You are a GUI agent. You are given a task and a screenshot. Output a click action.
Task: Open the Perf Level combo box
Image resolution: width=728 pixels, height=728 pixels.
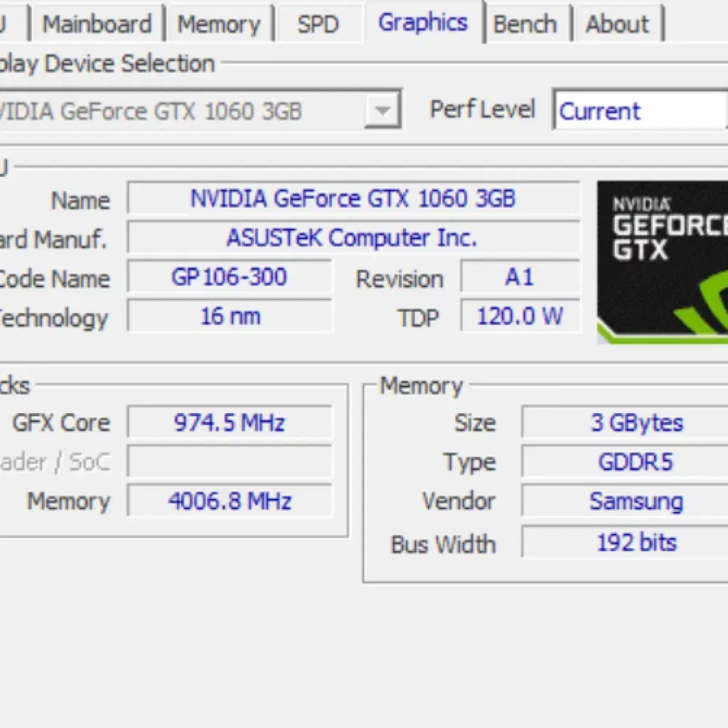(x=641, y=110)
